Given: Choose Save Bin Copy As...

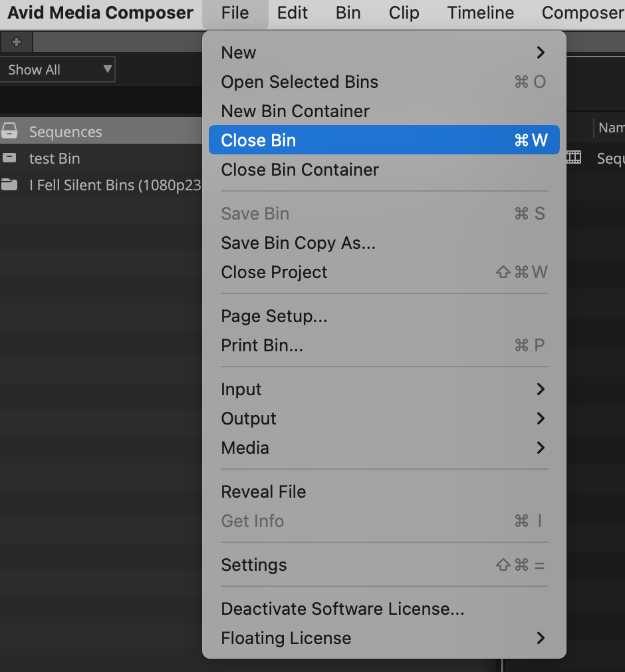Looking at the screenshot, I should pyautogui.click(x=384, y=243).
